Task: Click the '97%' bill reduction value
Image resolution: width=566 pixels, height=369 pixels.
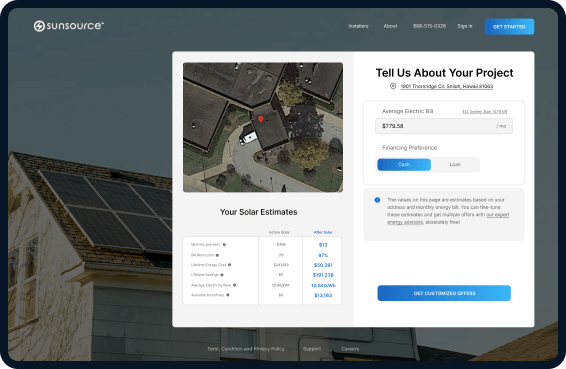Action: click(x=323, y=255)
